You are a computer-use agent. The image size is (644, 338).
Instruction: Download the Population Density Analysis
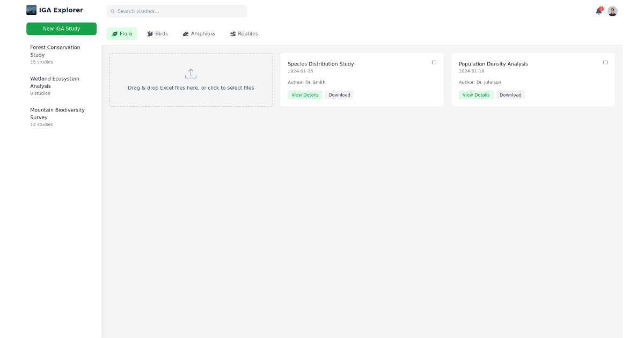point(510,95)
